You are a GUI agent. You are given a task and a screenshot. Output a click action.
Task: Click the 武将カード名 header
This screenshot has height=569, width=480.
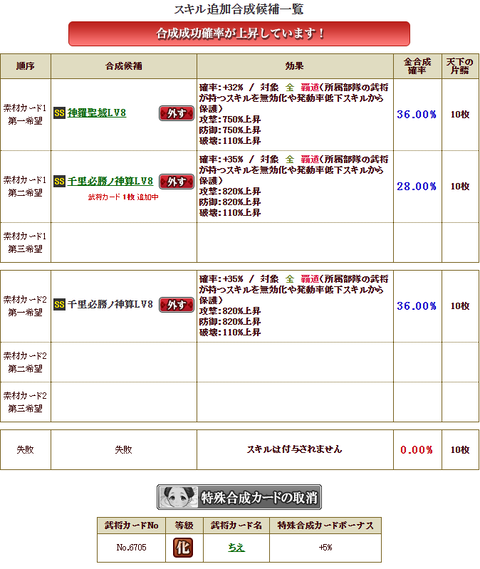(236, 526)
